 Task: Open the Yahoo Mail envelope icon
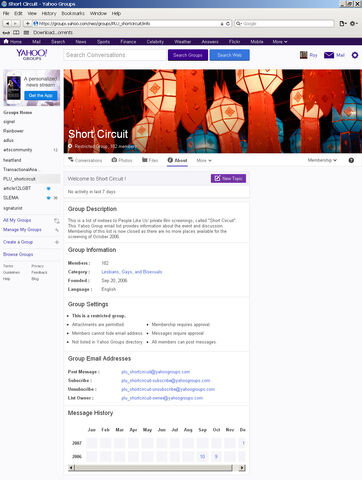(329, 55)
